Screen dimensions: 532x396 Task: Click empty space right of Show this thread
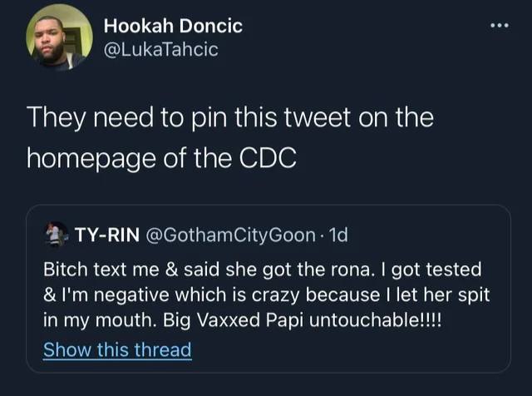(x=349, y=349)
